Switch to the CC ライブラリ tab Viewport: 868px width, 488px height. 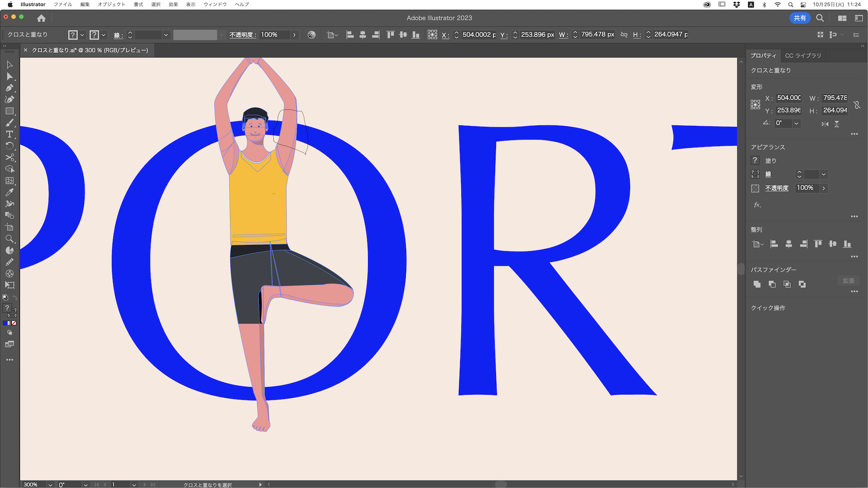coord(803,56)
